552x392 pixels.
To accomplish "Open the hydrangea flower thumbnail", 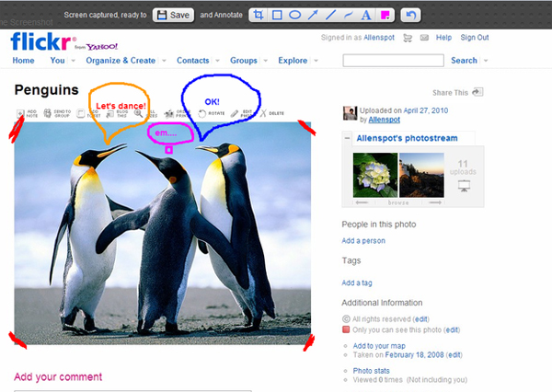I will 375,175.
